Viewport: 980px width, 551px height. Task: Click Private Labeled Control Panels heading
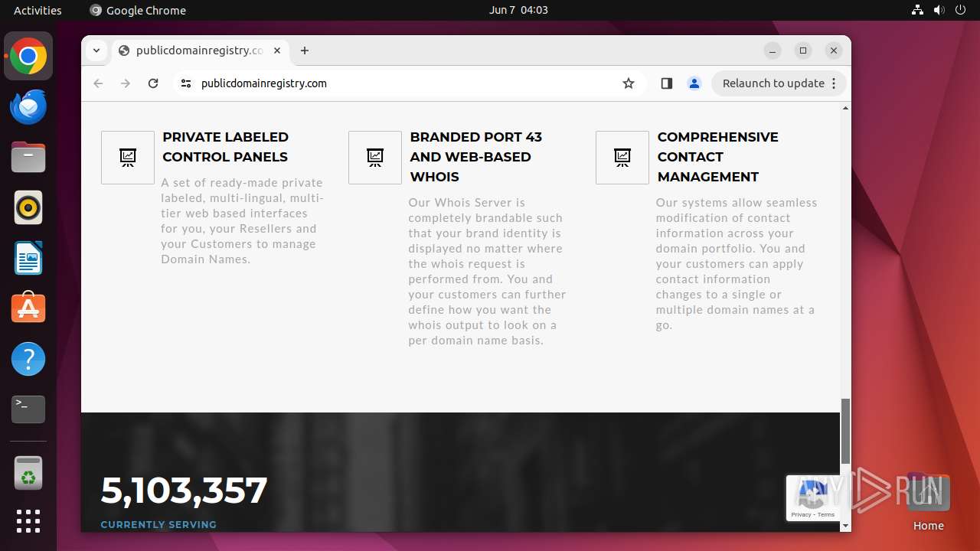tap(226, 147)
